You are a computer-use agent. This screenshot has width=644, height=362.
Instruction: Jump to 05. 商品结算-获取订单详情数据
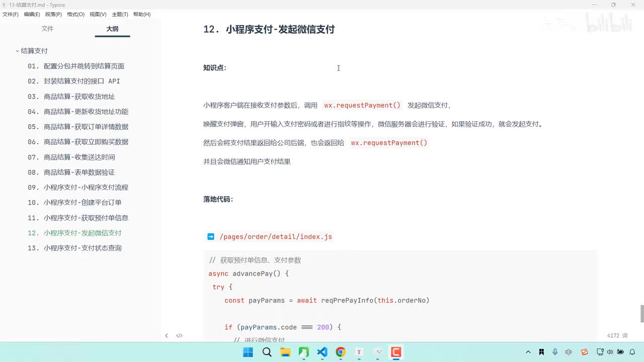click(78, 127)
